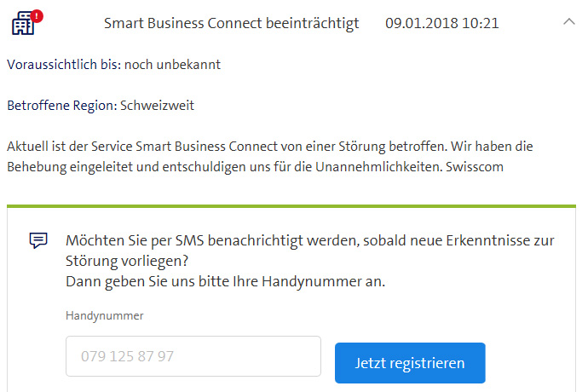The image size is (588, 392).
Task: Click the business building outage icon
Action: click(23, 23)
